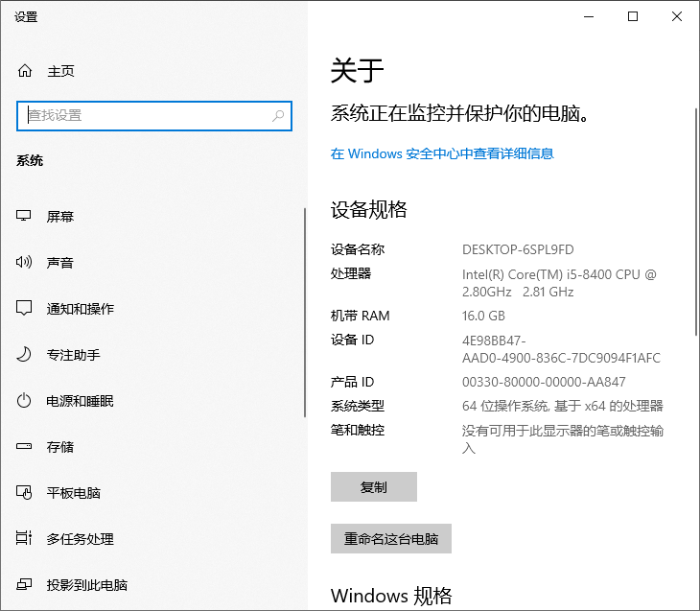
Task: Open the 存储 settings page
Action: [x=152, y=447]
